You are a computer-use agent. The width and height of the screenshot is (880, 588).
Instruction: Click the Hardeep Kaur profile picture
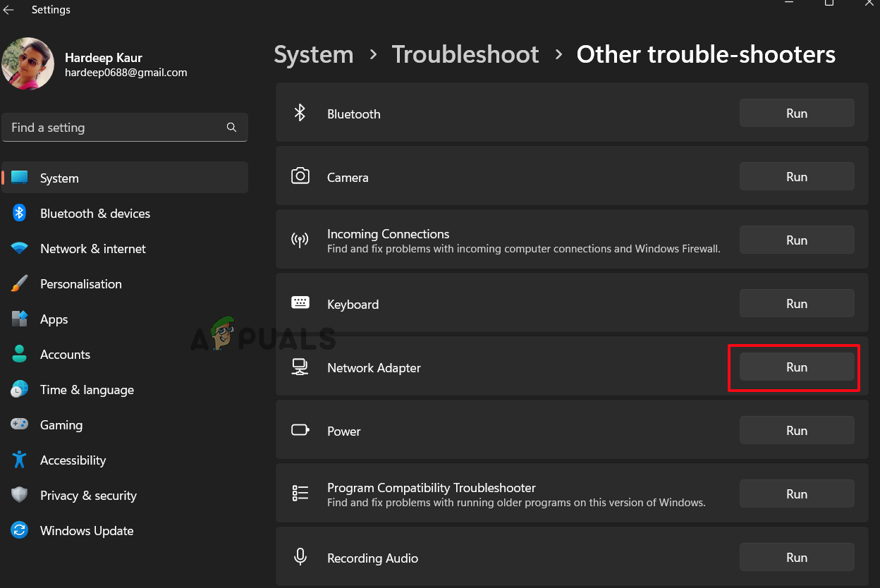coord(28,63)
